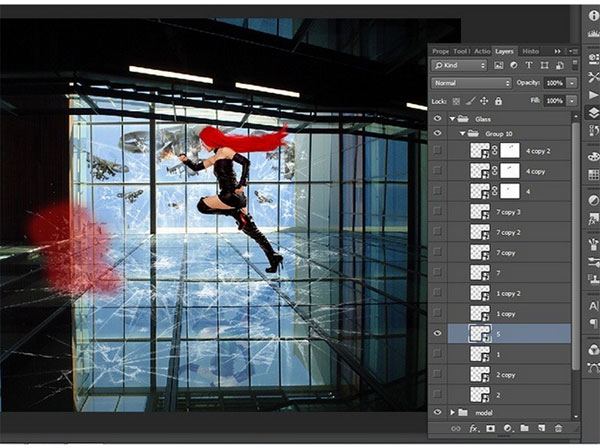The width and height of the screenshot is (600, 448).
Task: Select the Layers tab
Action: pos(504,51)
